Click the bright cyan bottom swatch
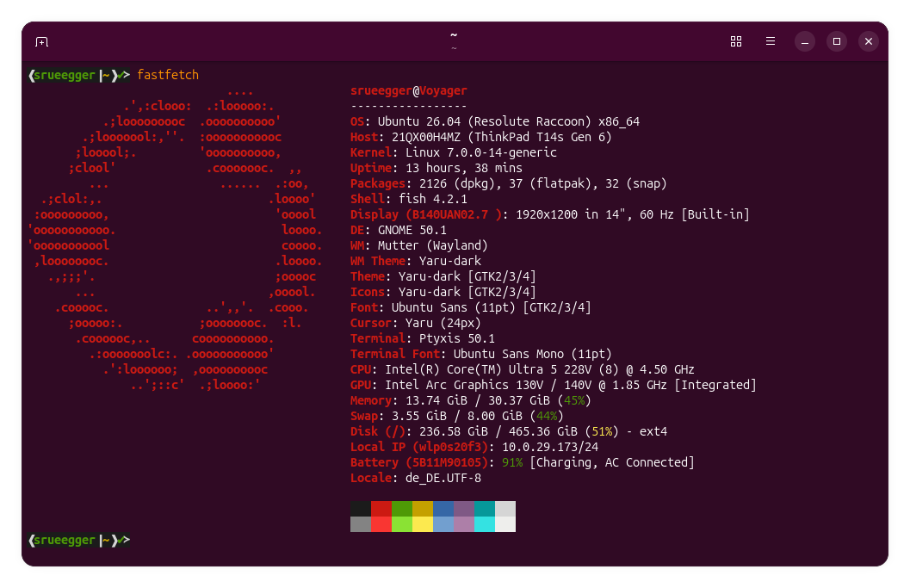 pyautogui.click(x=485, y=524)
